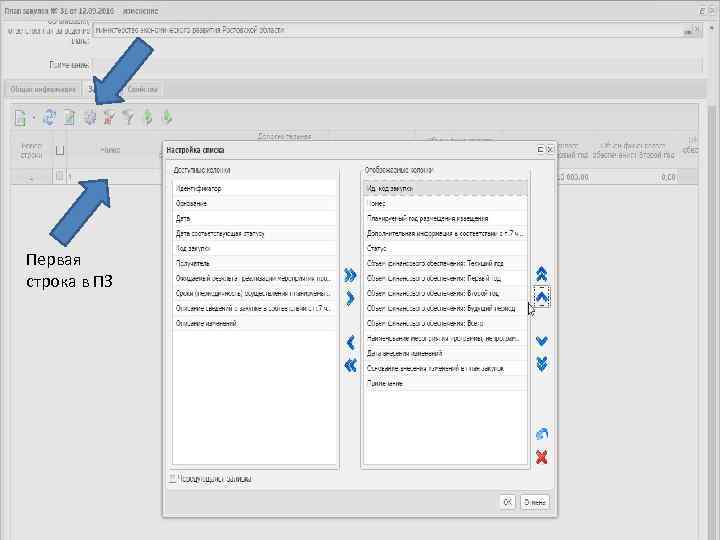Select Наименование мероприятия программы displayed column
The image size is (720, 540).
click(x=445, y=338)
